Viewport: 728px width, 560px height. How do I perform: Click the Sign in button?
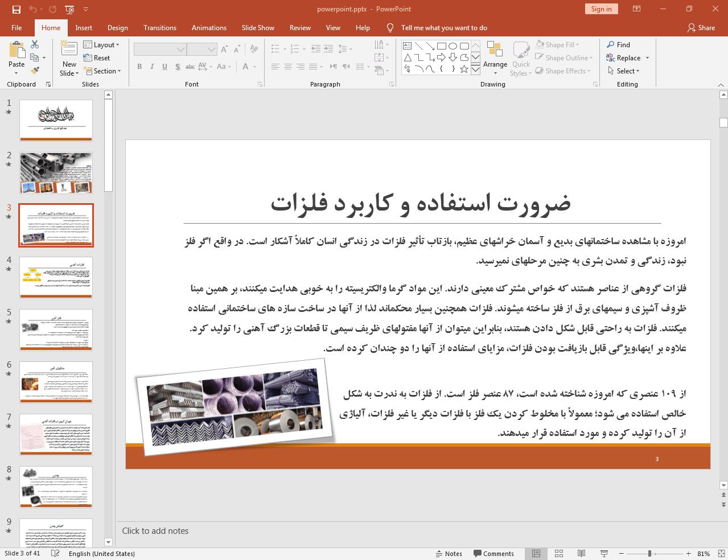pos(601,9)
